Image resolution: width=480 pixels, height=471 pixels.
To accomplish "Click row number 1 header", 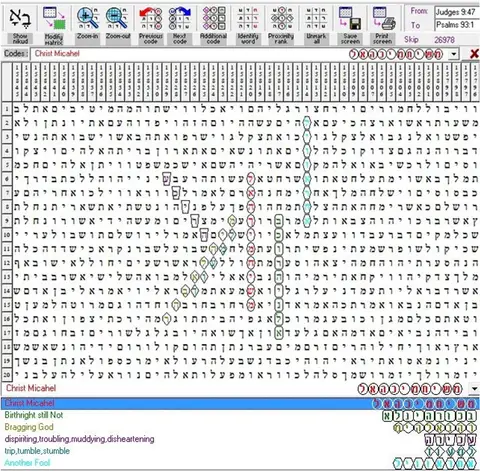I will click(x=7, y=109).
